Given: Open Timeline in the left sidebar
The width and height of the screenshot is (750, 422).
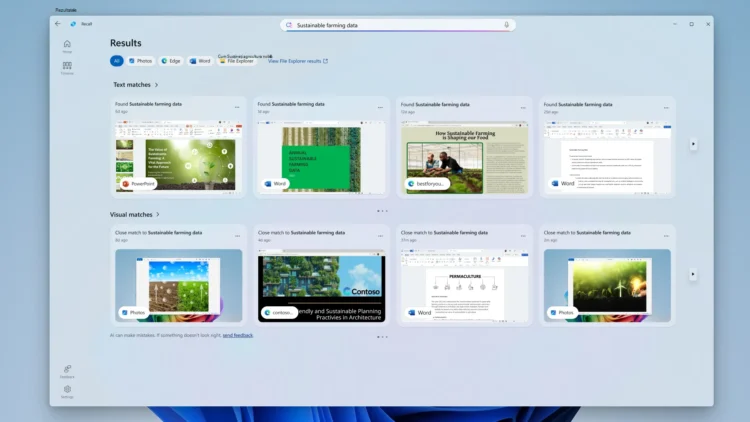Looking at the screenshot, I should tap(67, 67).
